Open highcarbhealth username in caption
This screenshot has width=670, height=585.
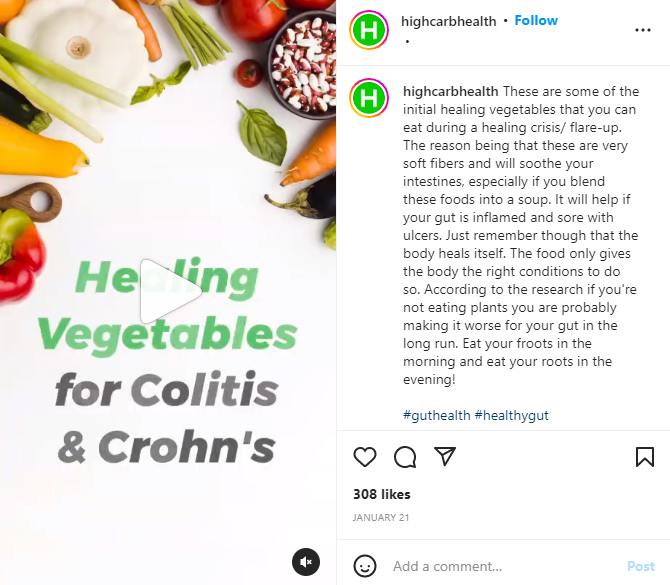coord(450,91)
